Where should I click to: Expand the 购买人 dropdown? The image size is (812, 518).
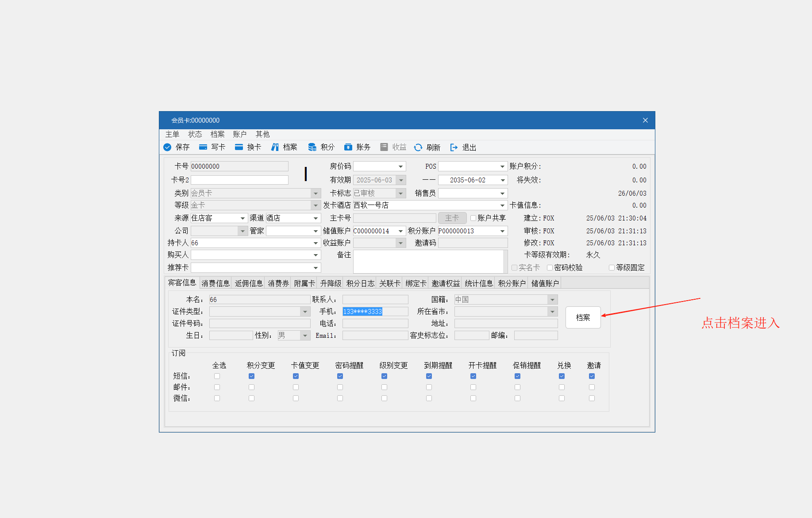click(x=316, y=255)
